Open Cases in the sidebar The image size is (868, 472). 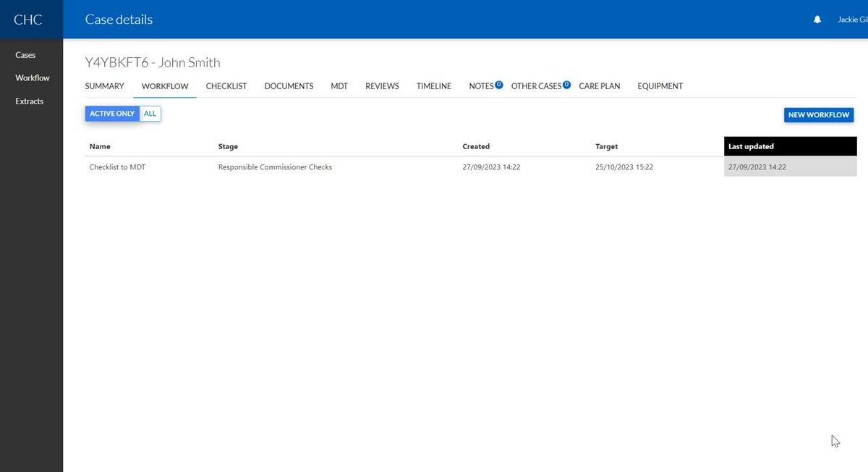25,55
